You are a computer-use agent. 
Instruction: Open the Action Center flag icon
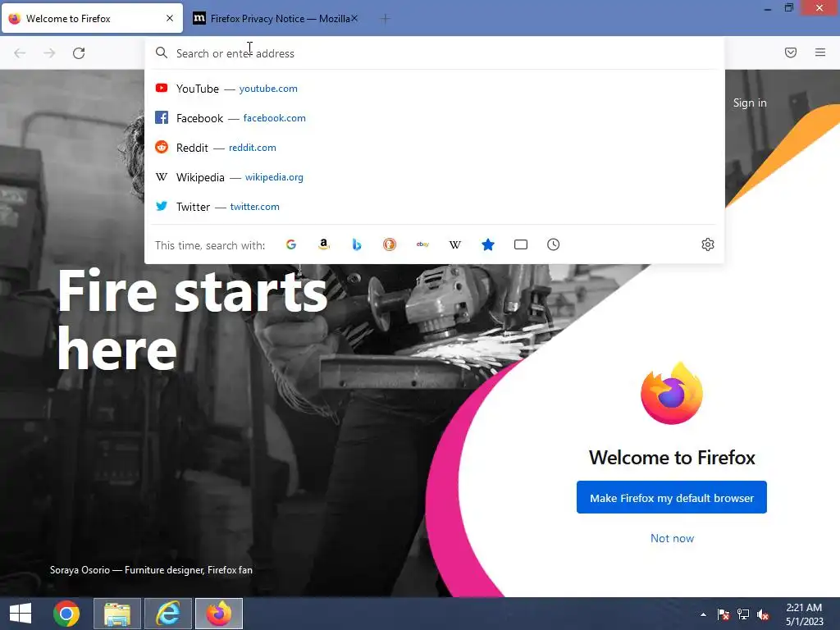(724, 614)
